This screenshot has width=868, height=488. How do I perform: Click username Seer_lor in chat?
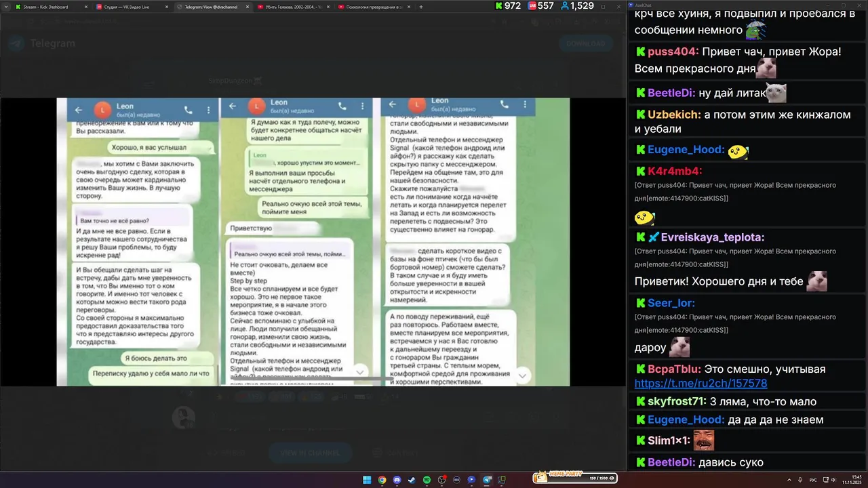(671, 303)
